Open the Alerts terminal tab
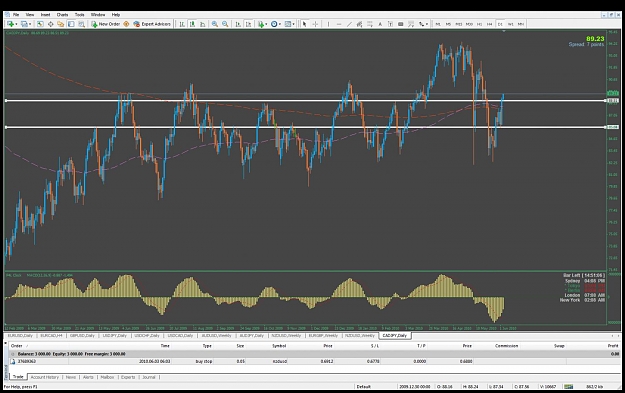 pyautogui.click(x=88, y=377)
